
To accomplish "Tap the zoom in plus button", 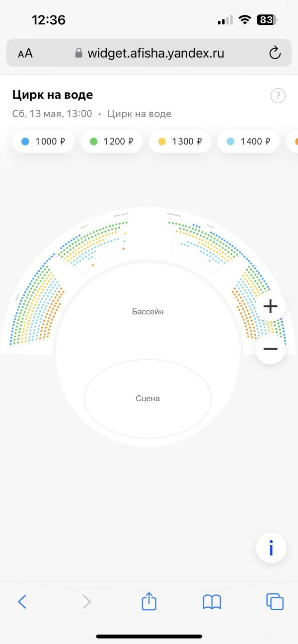I will tap(270, 306).
